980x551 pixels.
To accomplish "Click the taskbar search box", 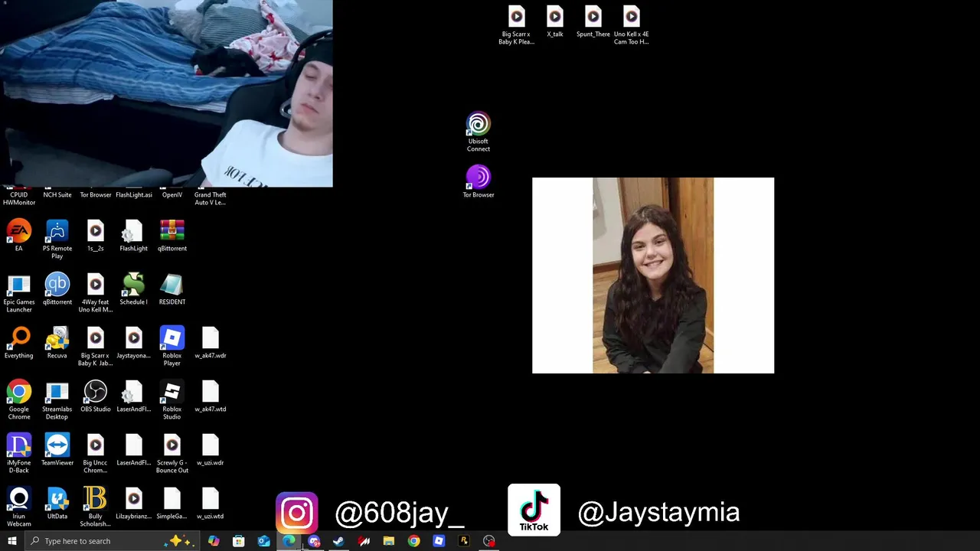I will [112, 541].
